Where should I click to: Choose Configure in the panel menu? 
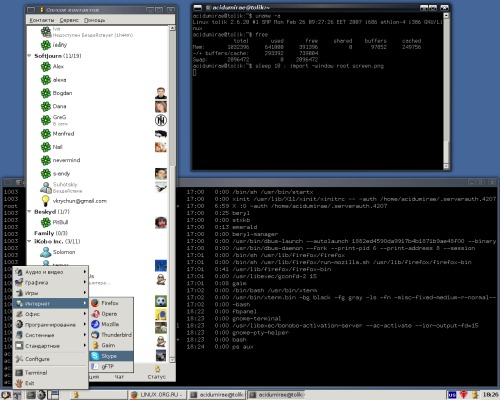(51, 359)
